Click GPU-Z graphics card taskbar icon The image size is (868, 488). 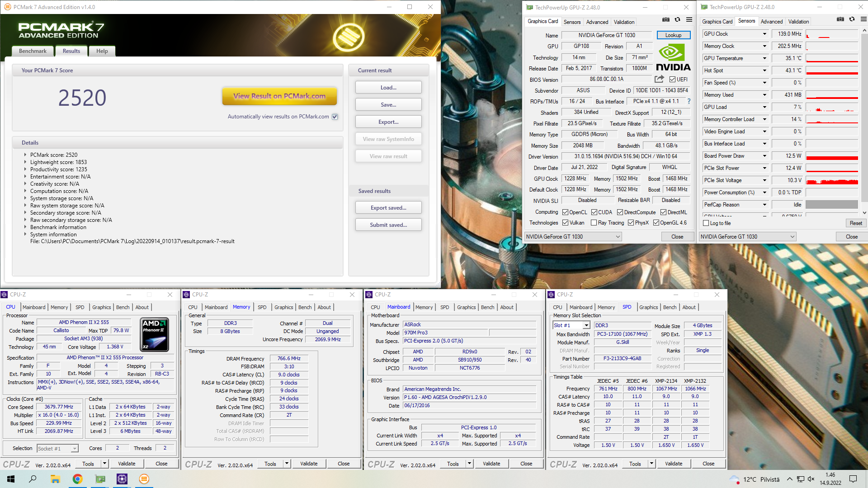pos(100,479)
